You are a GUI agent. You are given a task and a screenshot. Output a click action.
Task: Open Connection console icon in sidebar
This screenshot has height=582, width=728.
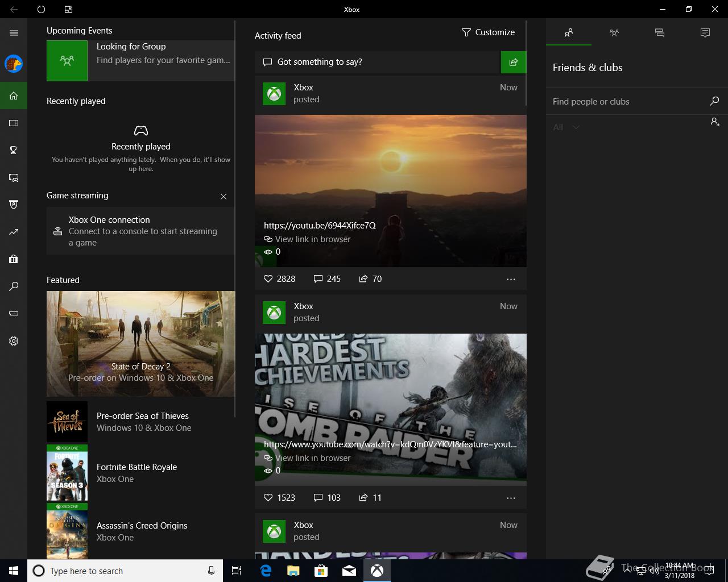click(x=14, y=314)
